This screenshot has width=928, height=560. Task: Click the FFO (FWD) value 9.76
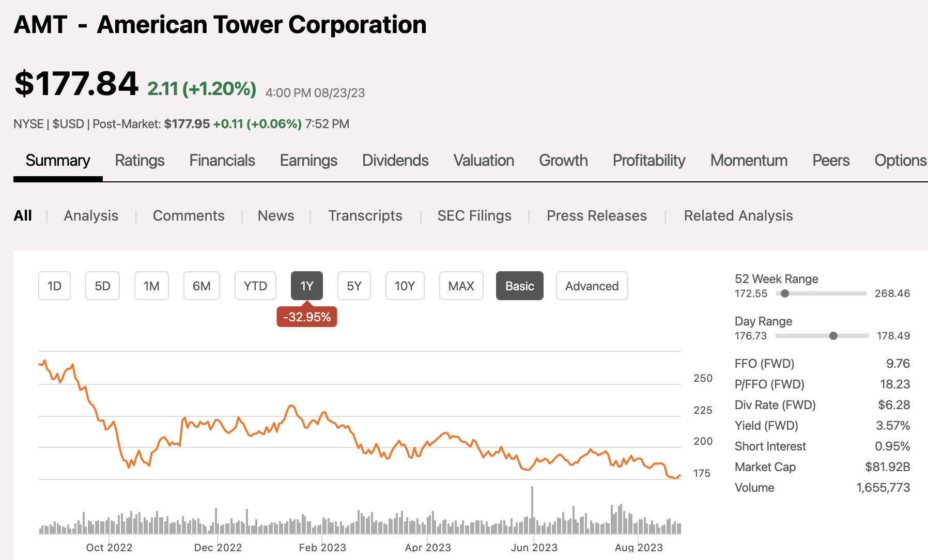898,364
